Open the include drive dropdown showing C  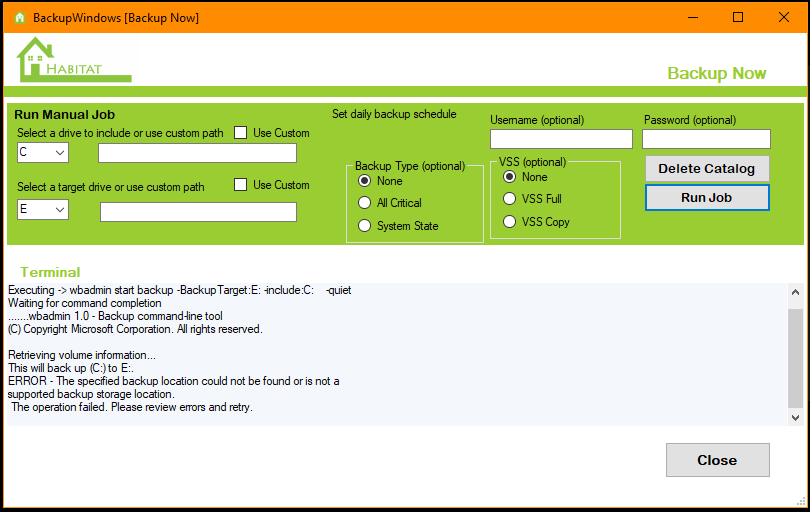click(43, 153)
